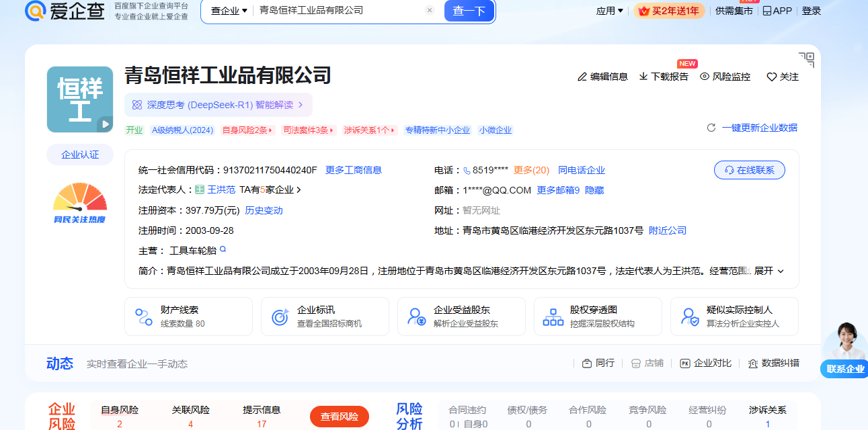868x430 pixels.
Task: Open the 附近公司 link
Action: [668, 230]
